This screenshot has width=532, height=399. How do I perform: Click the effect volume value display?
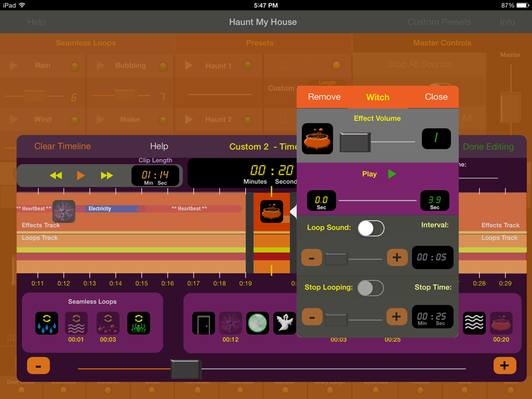tap(436, 139)
